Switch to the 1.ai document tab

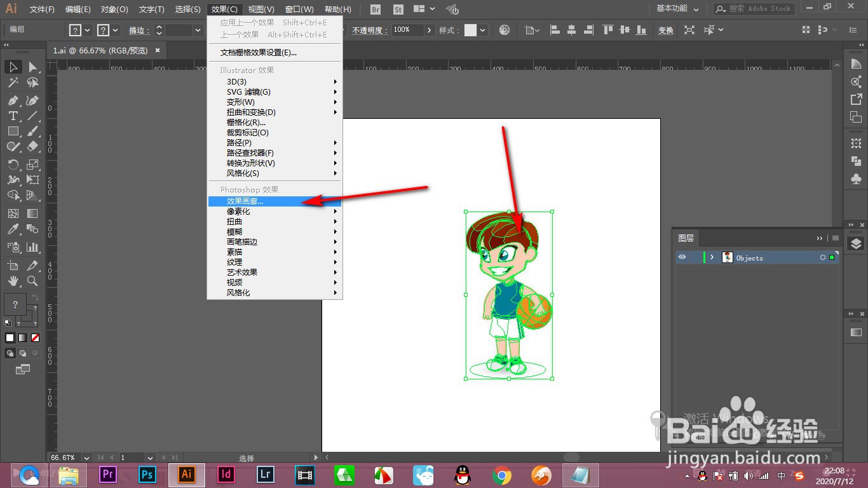(100, 50)
